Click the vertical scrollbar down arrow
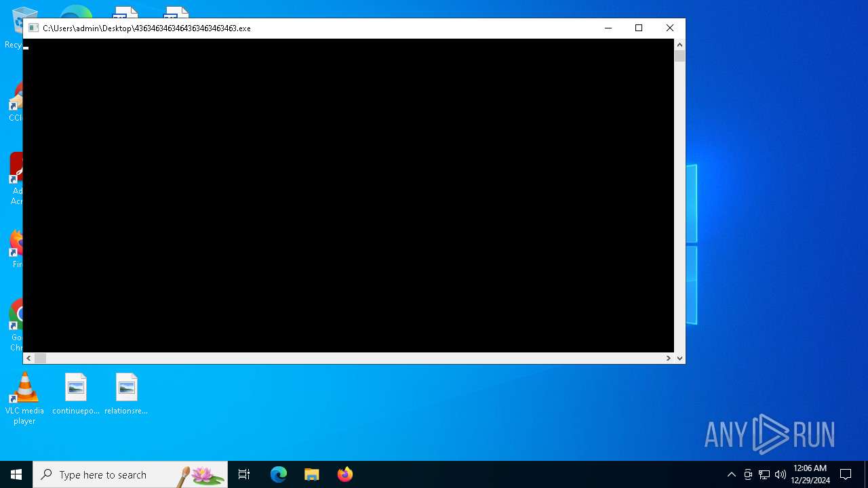868x488 pixels. coord(679,358)
